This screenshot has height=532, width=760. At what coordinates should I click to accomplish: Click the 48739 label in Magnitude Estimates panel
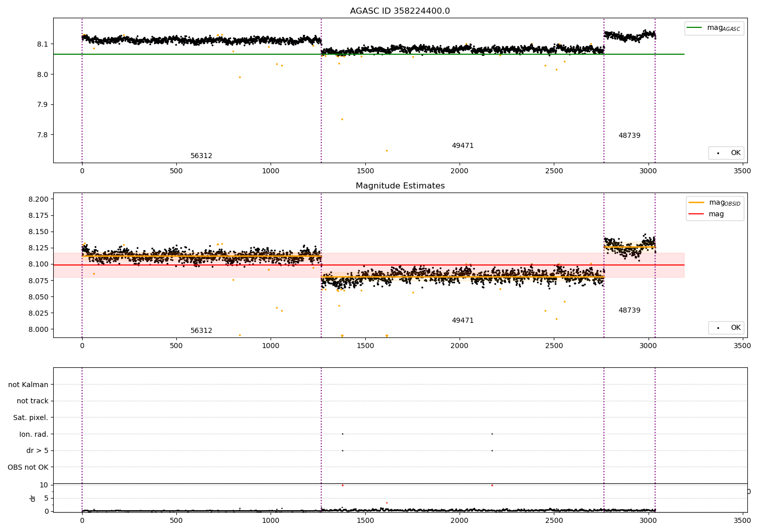tap(629, 311)
